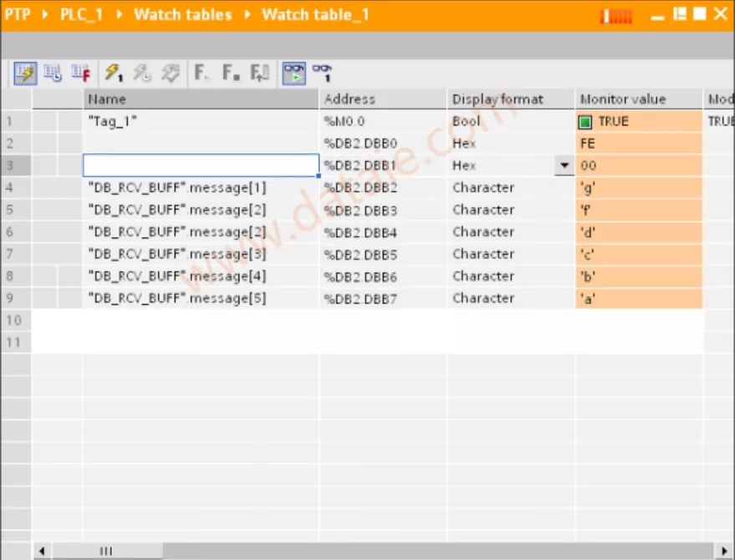
Task: Select "DB_RCV_BUFF".message[1] name cell
Action: point(201,188)
